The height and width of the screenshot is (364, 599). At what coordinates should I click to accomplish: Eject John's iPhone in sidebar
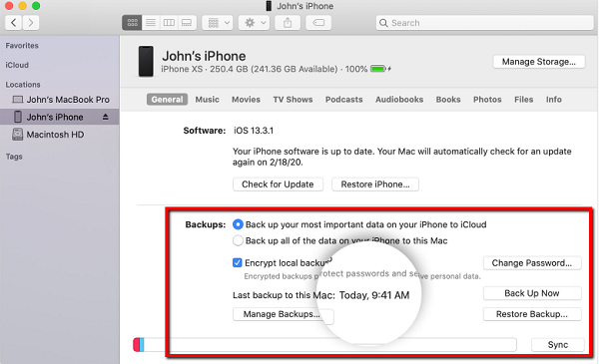coord(106,117)
